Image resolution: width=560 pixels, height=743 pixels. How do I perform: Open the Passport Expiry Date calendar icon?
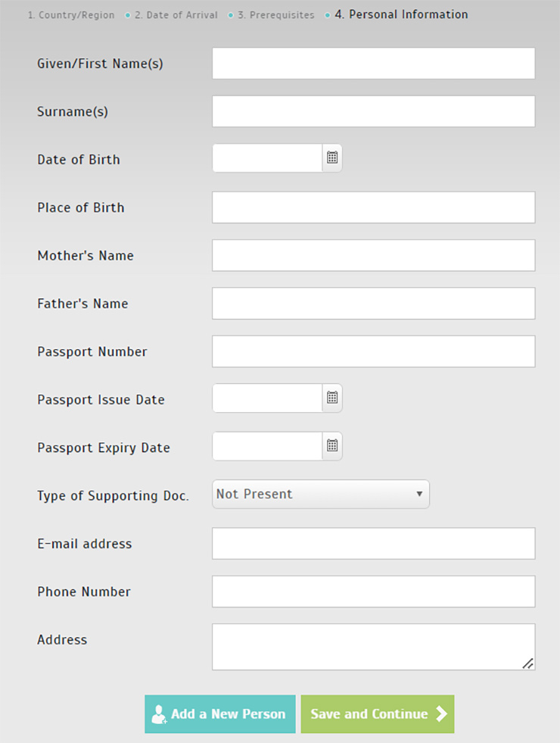332,446
